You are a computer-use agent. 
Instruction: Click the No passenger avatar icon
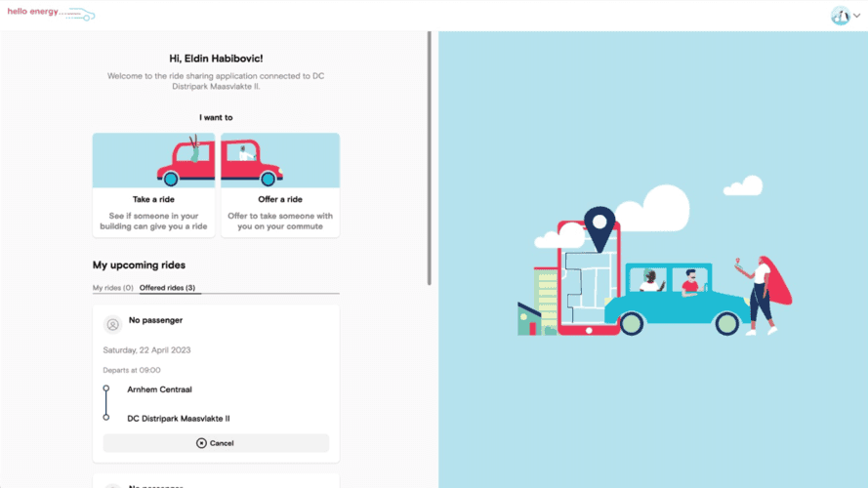[112, 324]
